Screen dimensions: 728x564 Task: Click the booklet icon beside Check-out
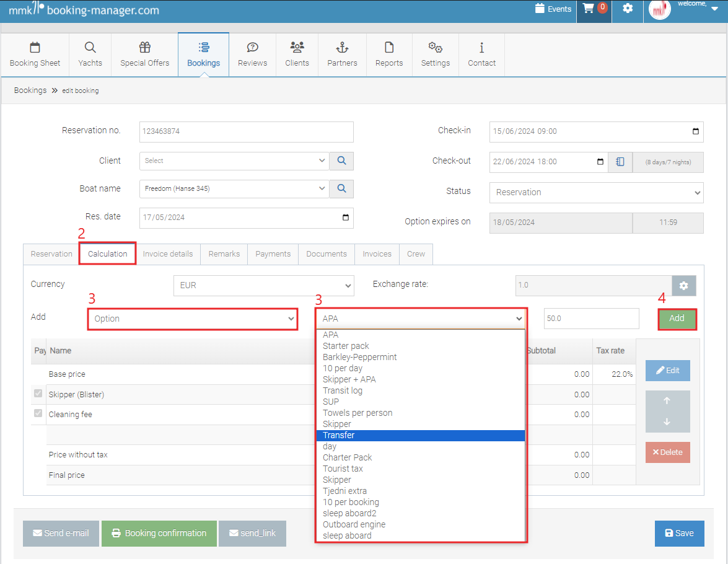pyautogui.click(x=620, y=162)
